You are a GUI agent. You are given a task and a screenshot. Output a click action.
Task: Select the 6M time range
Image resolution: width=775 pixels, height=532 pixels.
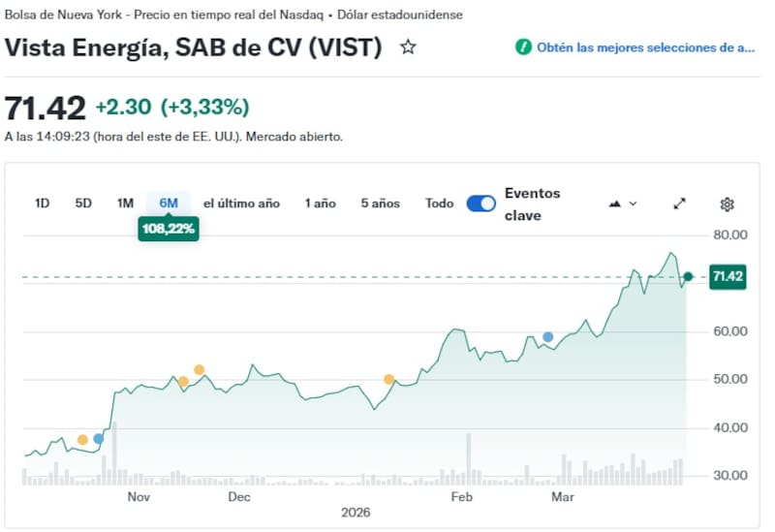(x=169, y=203)
